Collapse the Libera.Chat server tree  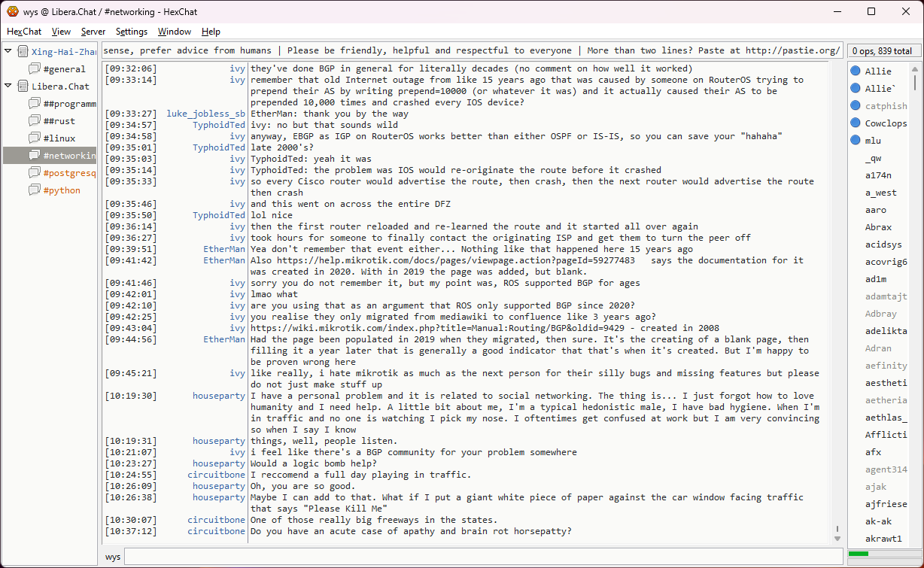coord(8,86)
